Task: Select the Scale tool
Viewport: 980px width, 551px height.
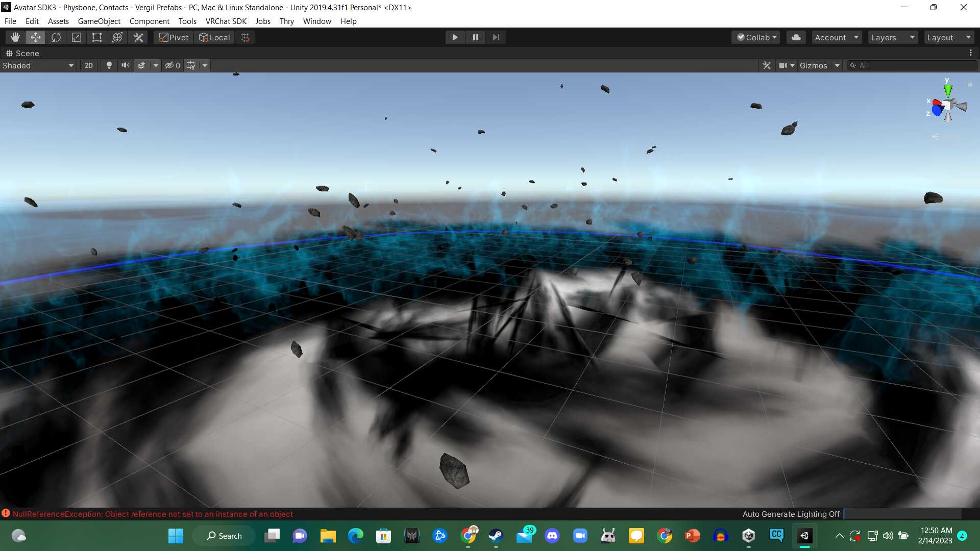Action: tap(77, 37)
